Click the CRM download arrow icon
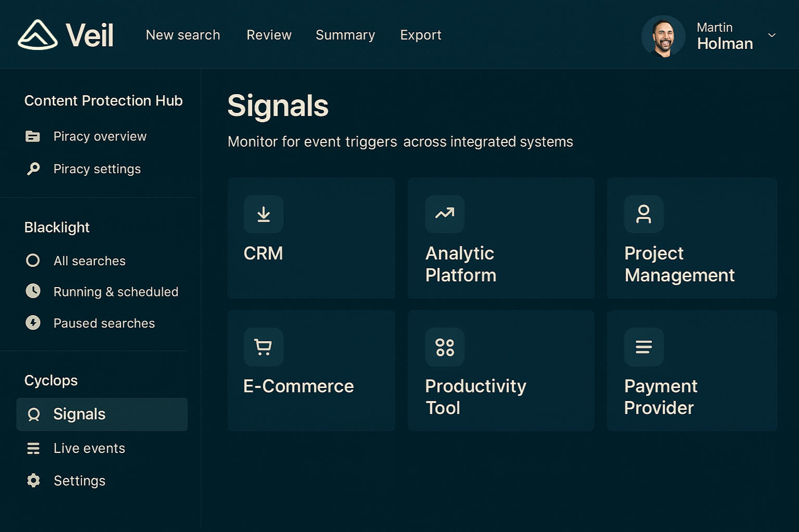Screen dimensions: 799x532 pos(263,214)
